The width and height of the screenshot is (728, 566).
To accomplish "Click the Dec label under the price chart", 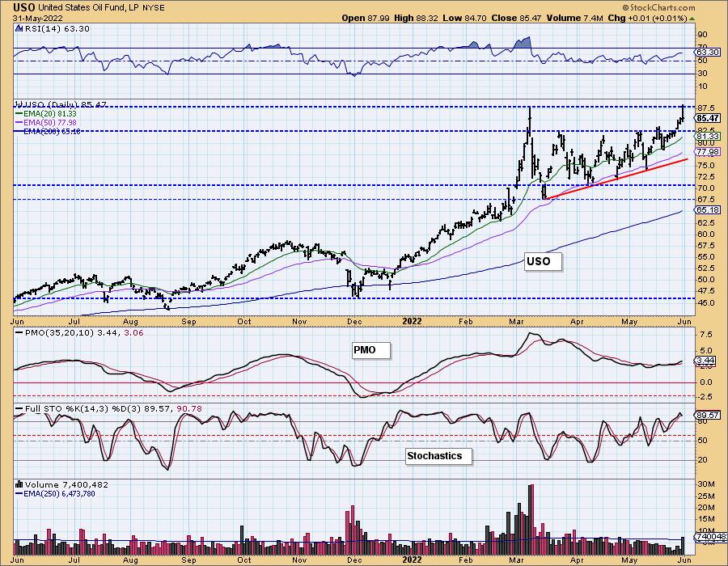I will click(x=355, y=322).
